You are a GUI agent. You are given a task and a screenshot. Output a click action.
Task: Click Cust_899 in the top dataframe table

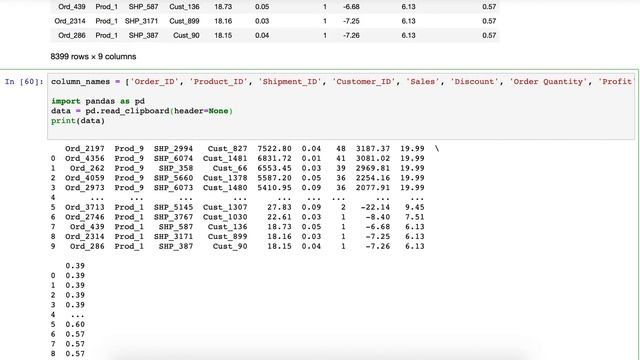tap(184, 21)
